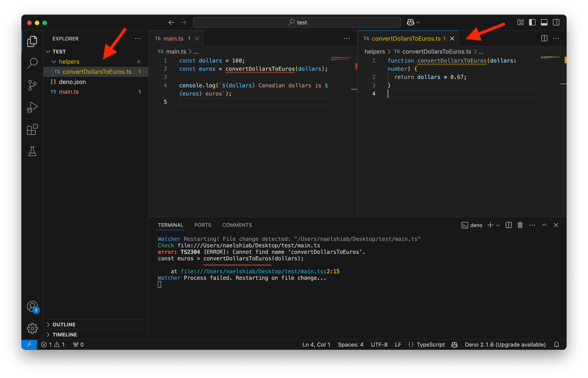Open the Source Control view
The width and height of the screenshot is (588, 378).
pyautogui.click(x=32, y=85)
